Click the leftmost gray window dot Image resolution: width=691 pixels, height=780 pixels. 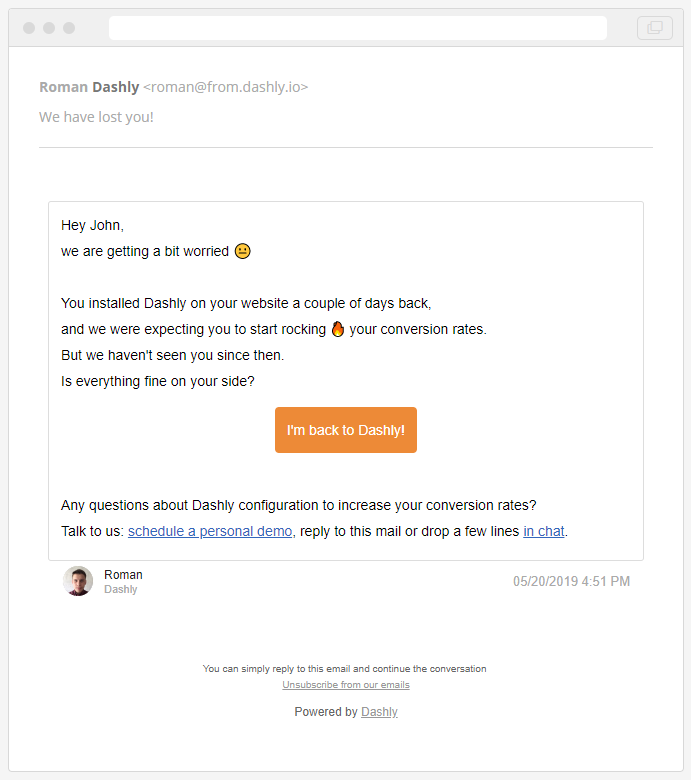tap(29, 28)
